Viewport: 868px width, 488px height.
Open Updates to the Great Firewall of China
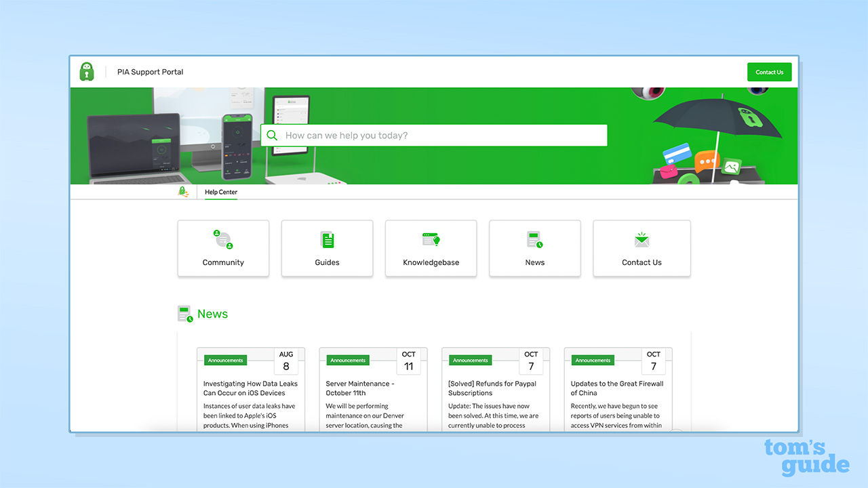click(x=616, y=388)
